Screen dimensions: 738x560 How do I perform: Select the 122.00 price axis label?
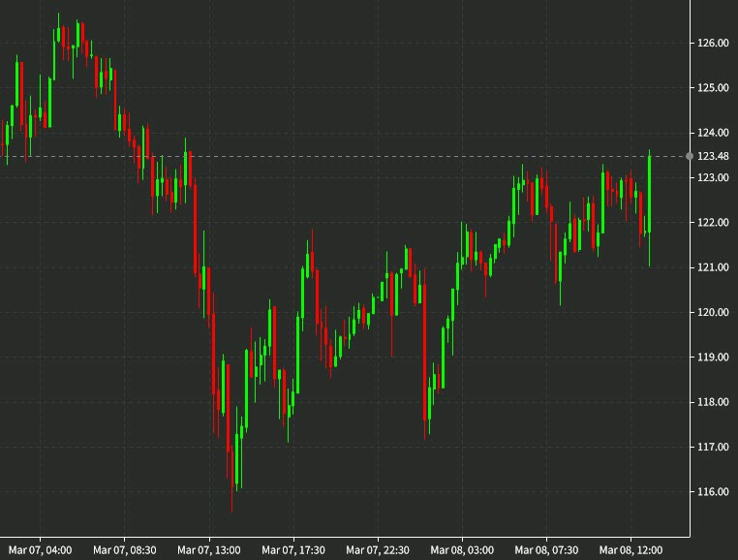[712, 223]
